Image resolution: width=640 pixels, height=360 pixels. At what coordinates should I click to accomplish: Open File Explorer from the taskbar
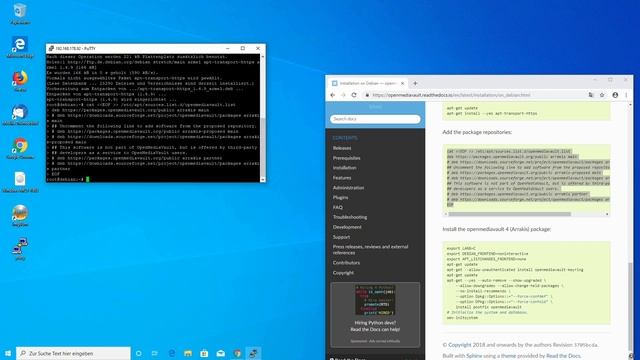188,353
